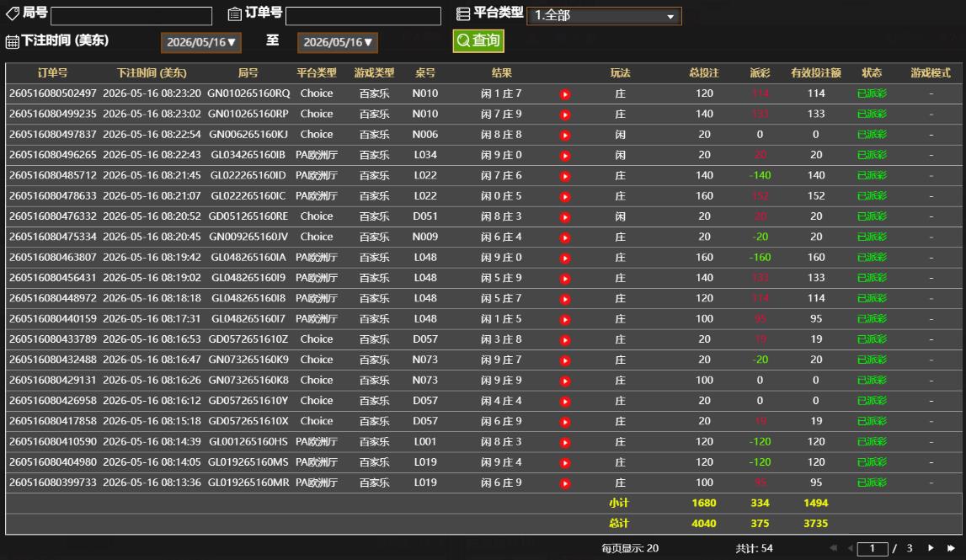Play video for order 260516080404980
The height and width of the screenshot is (560, 966).
565,462
